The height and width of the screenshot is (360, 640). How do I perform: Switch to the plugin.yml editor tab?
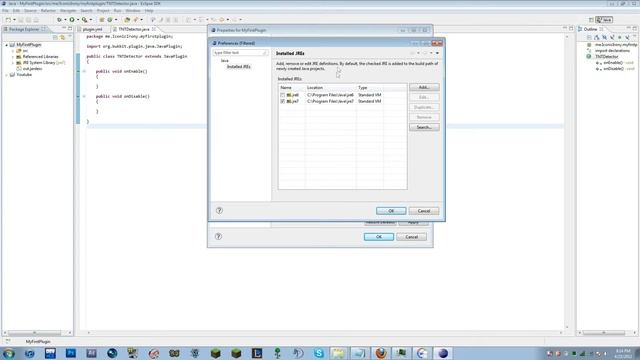[x=92, y=29]
